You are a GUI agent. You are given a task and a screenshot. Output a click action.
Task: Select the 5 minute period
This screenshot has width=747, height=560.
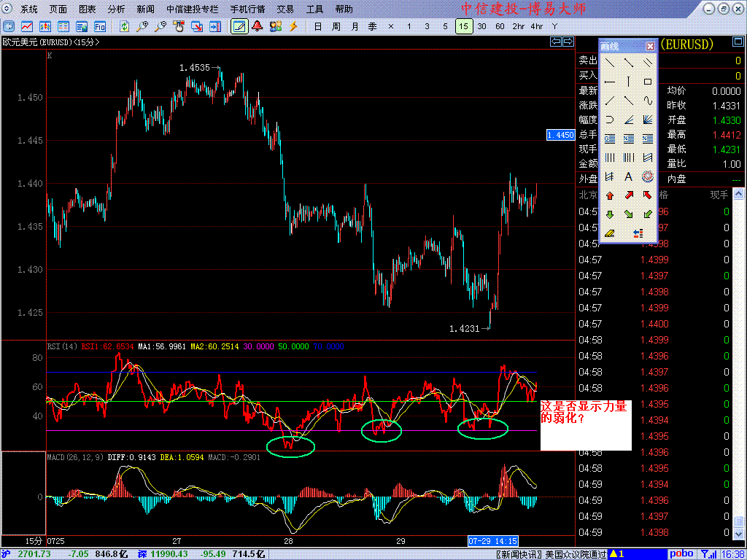coord(445,27)
